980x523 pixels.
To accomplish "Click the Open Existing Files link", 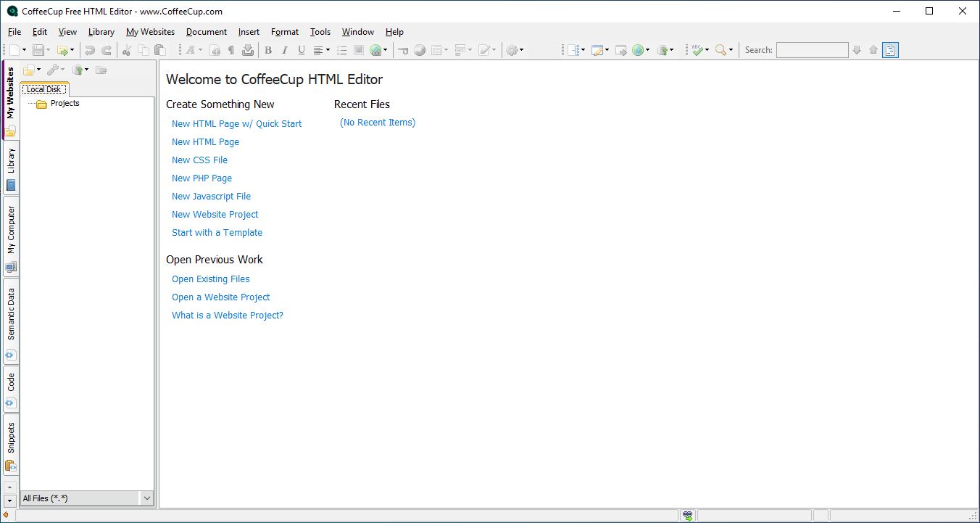I will [x=210, y=279].
